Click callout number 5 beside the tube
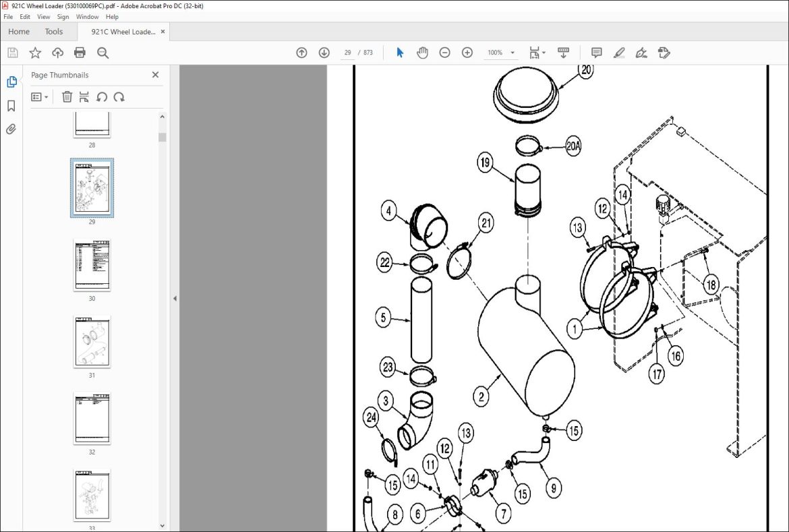The image size is (789, 532). pyautogui.click(x=384, y=318)
